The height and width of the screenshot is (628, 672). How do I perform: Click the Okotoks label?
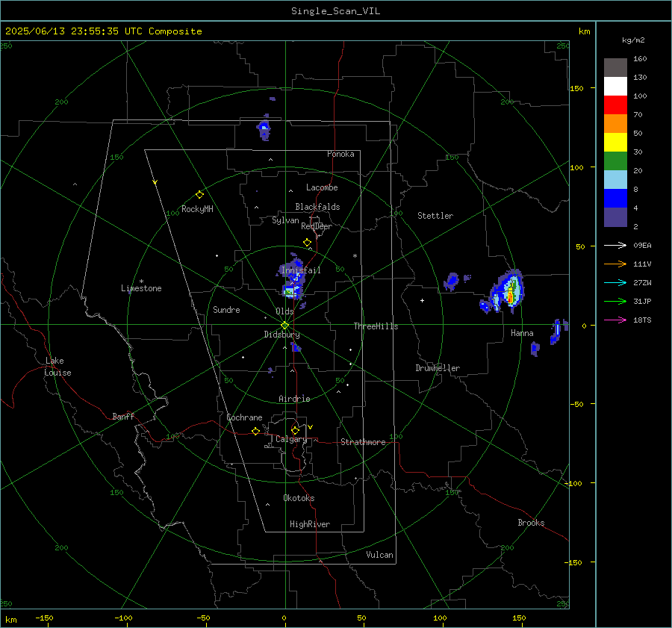tap(299, 497)
